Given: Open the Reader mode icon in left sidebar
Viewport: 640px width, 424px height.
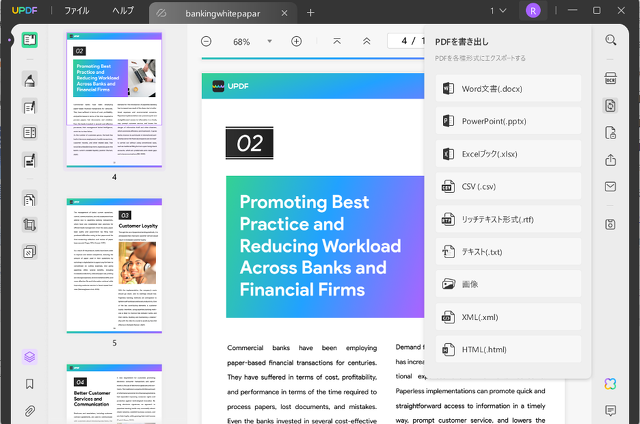Looking at the screenshot, I should tap(29, 40).
